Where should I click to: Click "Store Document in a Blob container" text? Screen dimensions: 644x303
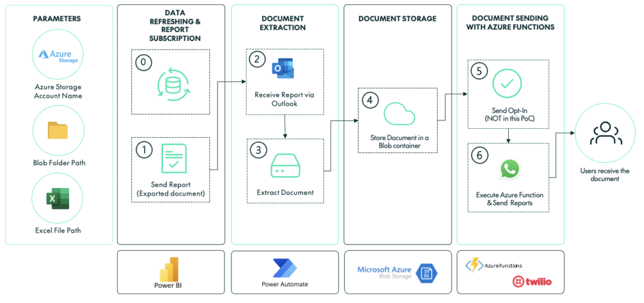399,141
